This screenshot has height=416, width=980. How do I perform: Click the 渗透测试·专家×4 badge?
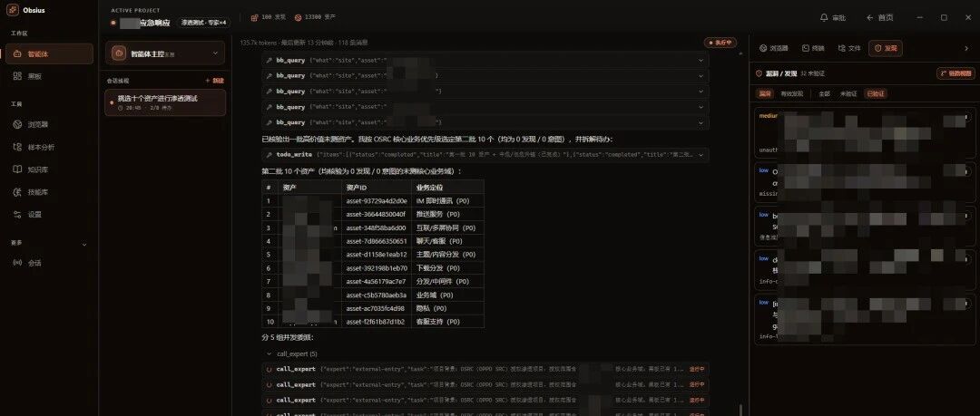tap(204, 23)
